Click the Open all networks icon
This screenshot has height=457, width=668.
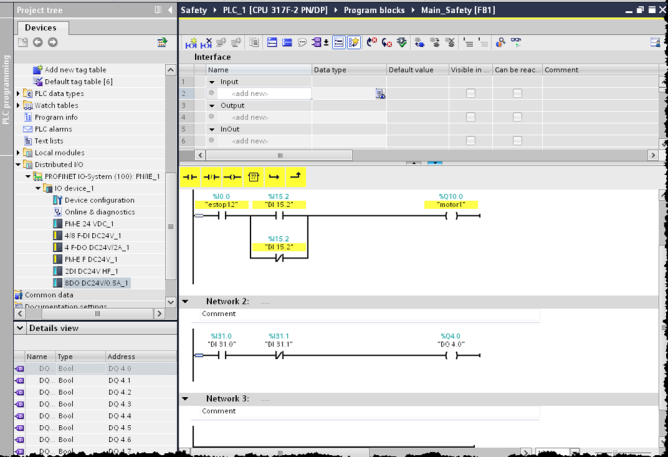pyautogui.click(x=272, y=42)
